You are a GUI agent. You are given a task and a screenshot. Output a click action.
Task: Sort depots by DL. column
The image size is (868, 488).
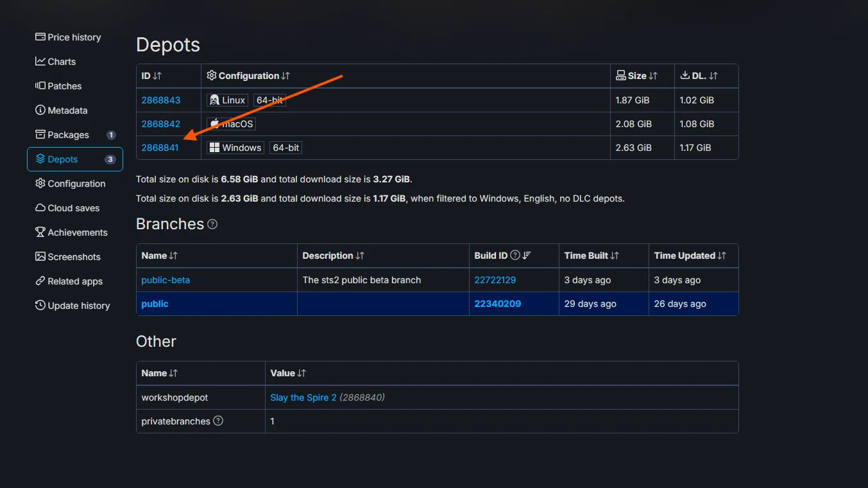[x=713, y=76]
